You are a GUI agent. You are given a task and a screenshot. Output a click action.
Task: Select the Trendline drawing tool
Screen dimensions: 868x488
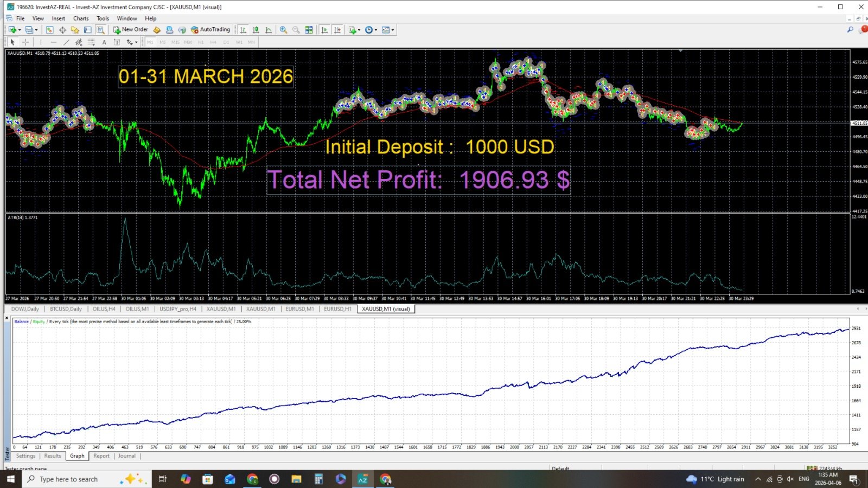[x=66, y=42]
